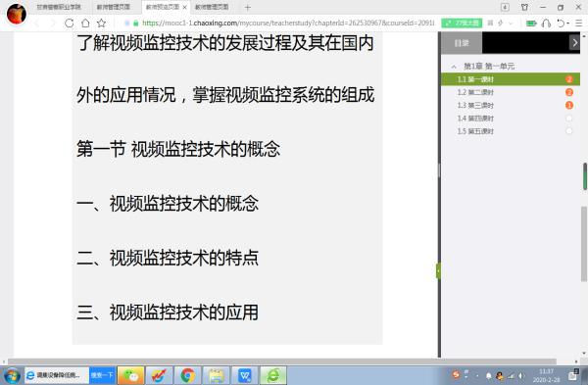The width and height of the screenshot is (588, 385).
Task: Open the red-arrow chart app in taskbar
Action: pyautogui.click(x=159, y=375)
